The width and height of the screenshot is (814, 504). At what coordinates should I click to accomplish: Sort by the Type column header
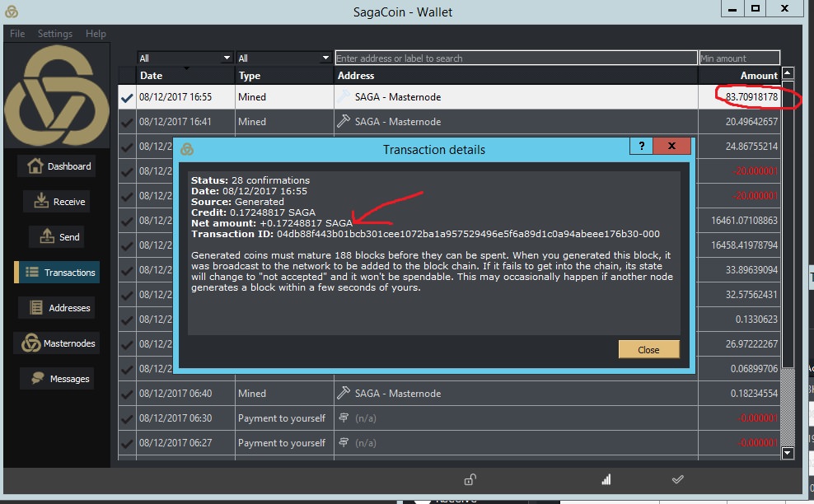click(284, 76)
